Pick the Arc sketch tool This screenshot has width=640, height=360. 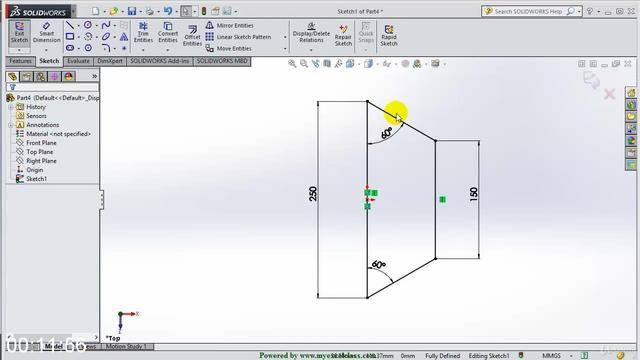click(87, 37)
